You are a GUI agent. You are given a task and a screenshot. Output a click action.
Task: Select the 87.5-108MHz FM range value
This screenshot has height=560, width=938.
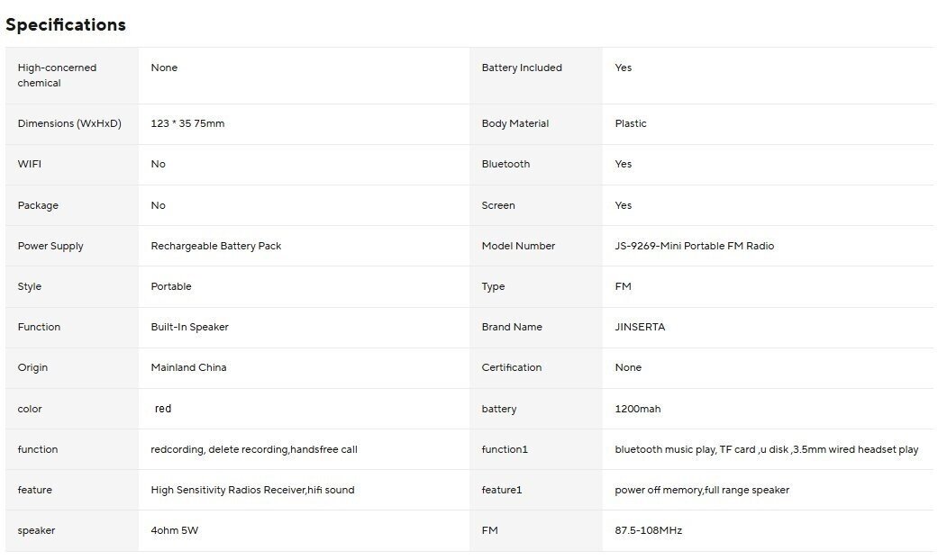point(648,530)
